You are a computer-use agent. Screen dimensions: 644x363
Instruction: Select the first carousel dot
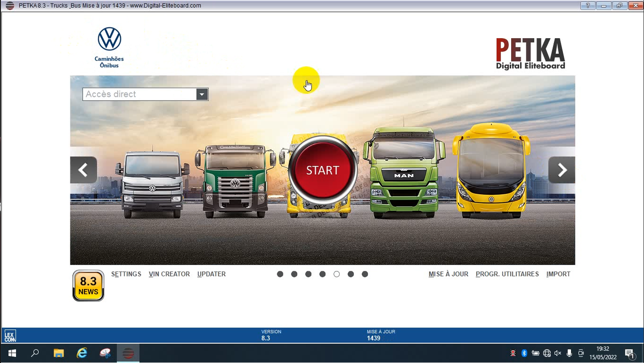(280, 274)
